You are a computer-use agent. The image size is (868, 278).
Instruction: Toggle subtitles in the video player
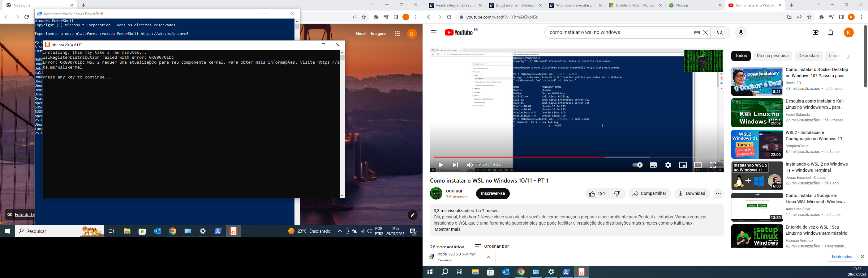(653, 165)
